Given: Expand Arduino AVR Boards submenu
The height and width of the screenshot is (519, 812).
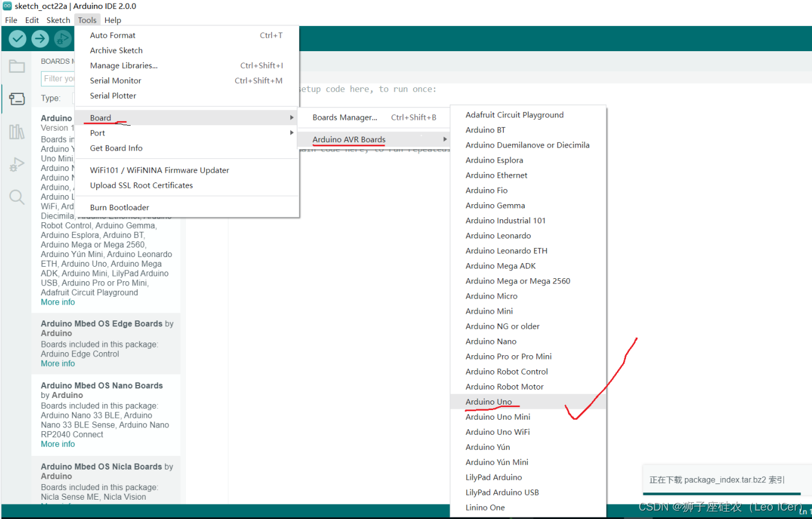Looking at the screenshot, I should pyautogui.click(x=374, y=140).
